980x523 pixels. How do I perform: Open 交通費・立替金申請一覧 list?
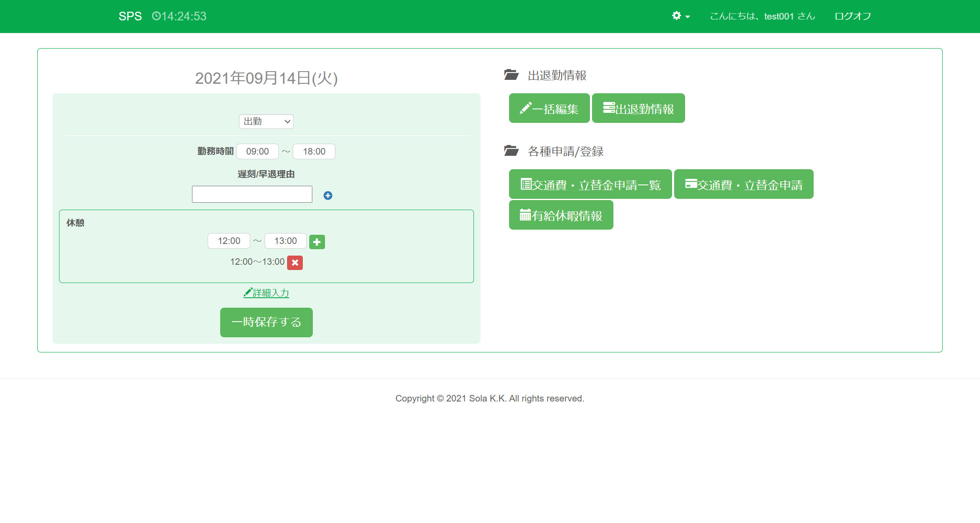coord(590,184)
